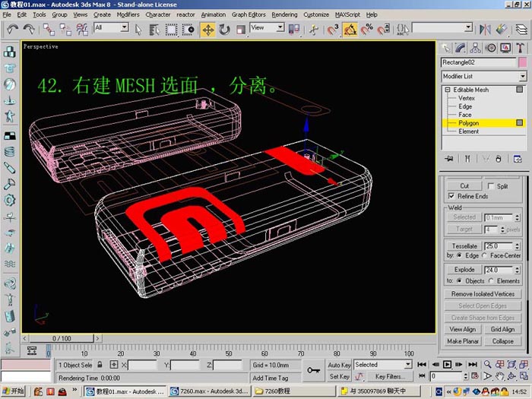Activate Select and Link tool
532x399 pixels.
coord(49,30)
